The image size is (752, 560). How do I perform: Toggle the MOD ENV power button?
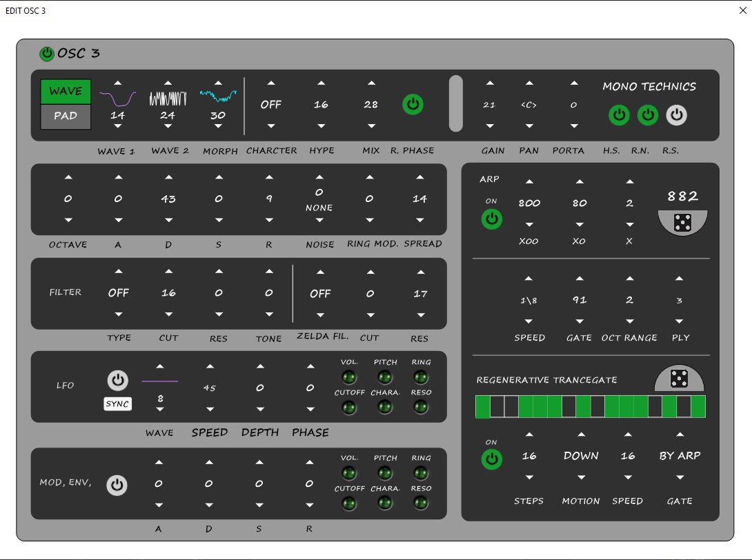point(117,486)
